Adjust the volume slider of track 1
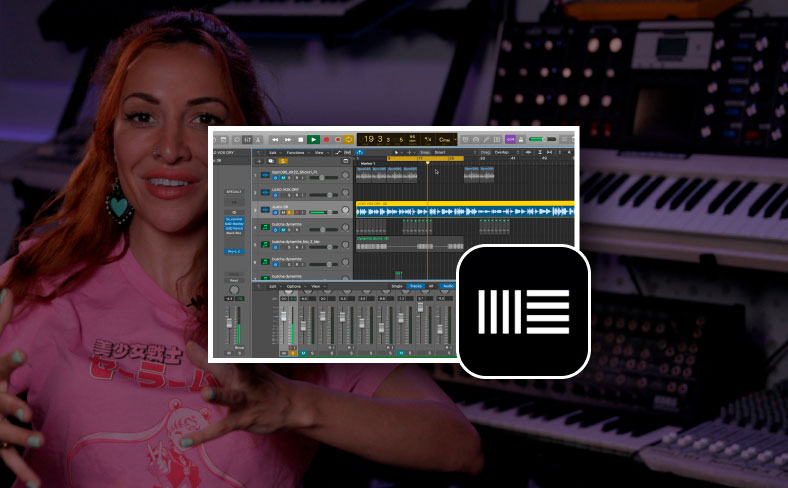 [324, 178]
